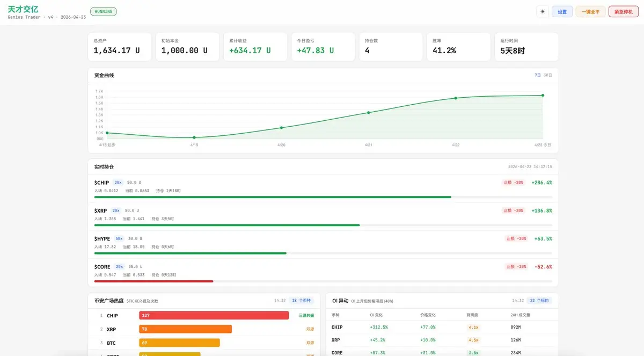This screenshot has height=356, width=644.
Task: Click the red CHIP 127 heat bar
Action: pos(214,316)
